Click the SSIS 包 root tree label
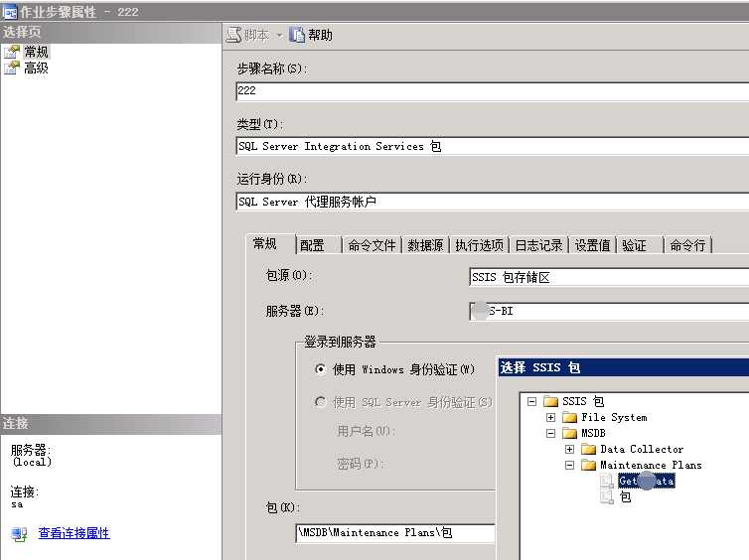Image resolution: width=749 pixels, height=560 pixels. coord(583,401)
